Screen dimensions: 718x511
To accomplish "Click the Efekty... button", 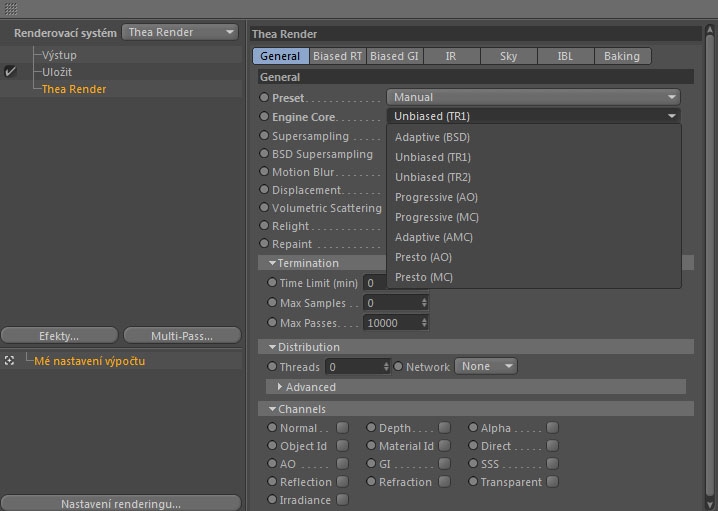I will tap(59, 336).
